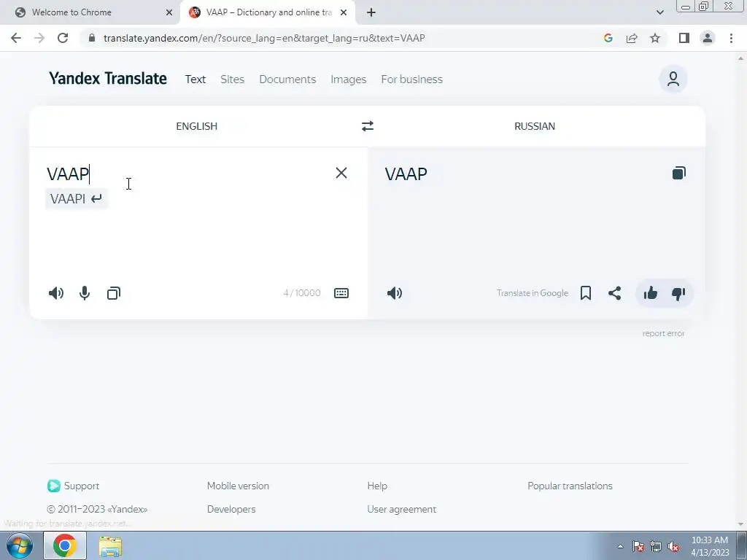
Task: Click the report error link
Action: [663, 333]
